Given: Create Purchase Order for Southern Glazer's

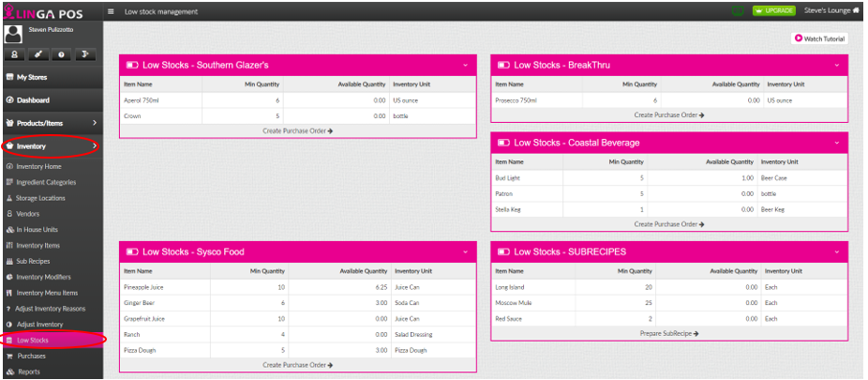Looking at the screenshot, I should pos(298,130).
